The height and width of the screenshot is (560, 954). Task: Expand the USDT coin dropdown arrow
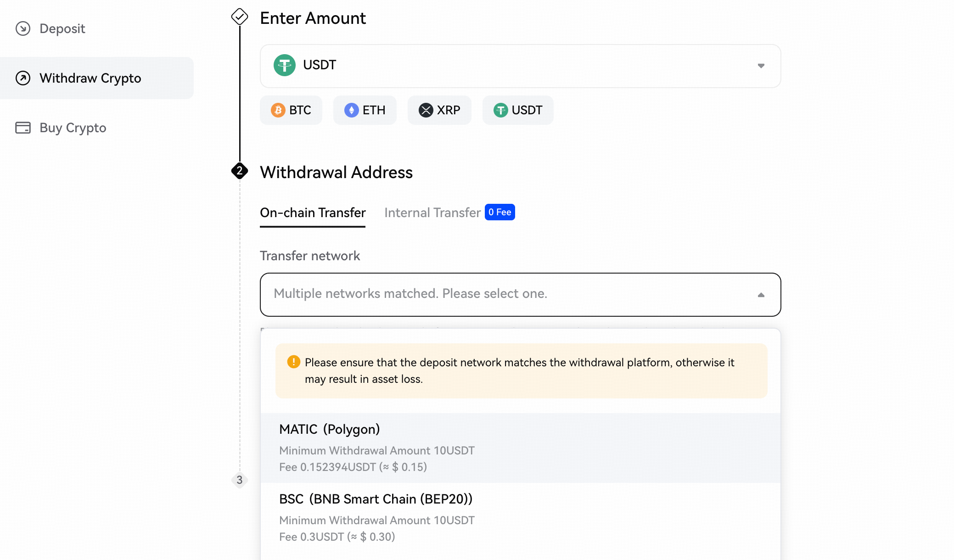coord(761,66)
